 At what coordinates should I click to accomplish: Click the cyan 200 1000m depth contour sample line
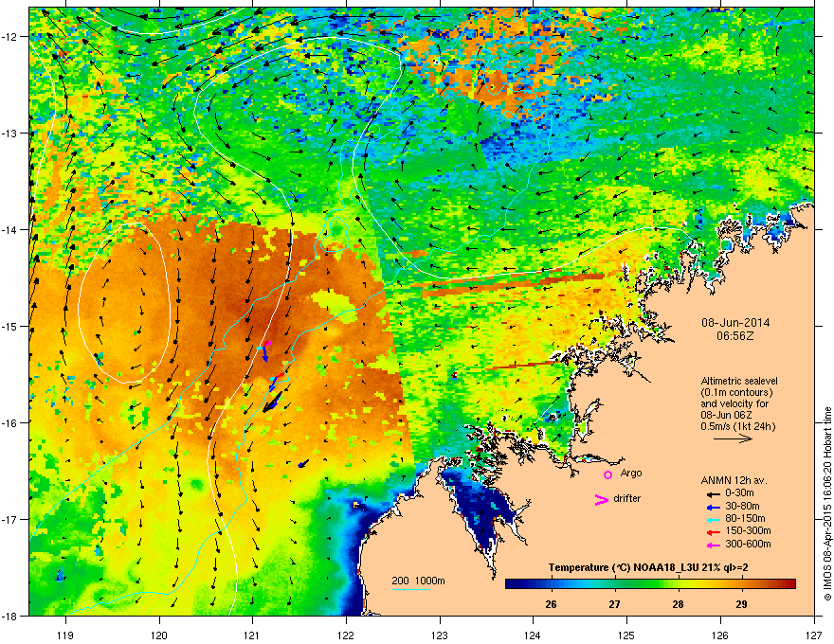410,589
